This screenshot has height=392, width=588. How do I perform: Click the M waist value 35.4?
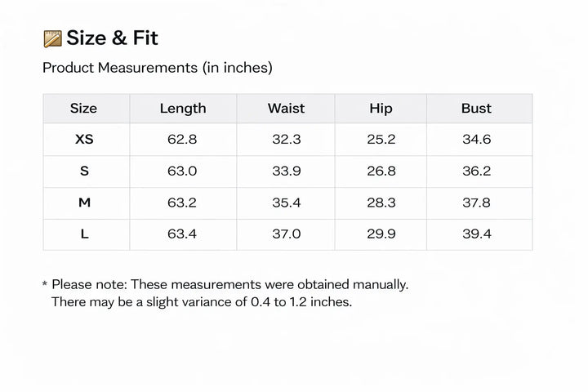(x=287, y=203)
